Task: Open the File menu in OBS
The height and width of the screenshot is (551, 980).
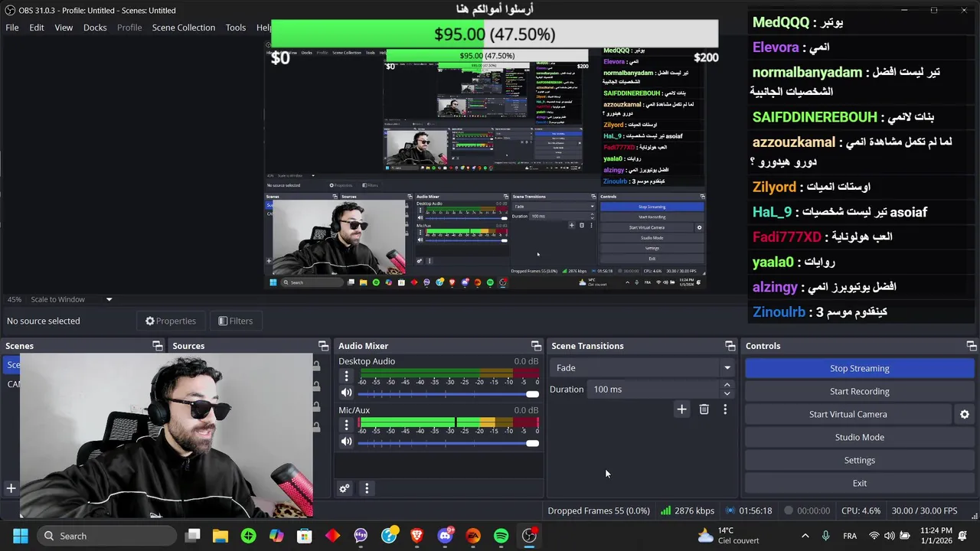Action: tap(12, 28)
